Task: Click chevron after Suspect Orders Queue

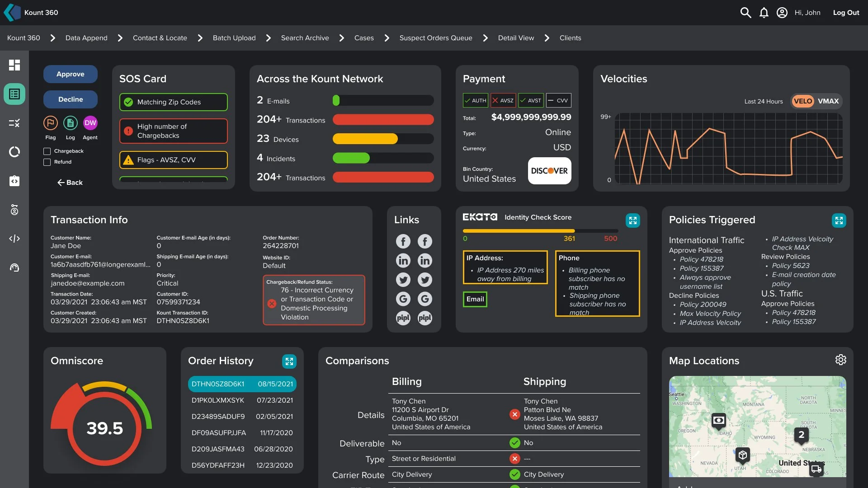Action: tap(486, 38)
